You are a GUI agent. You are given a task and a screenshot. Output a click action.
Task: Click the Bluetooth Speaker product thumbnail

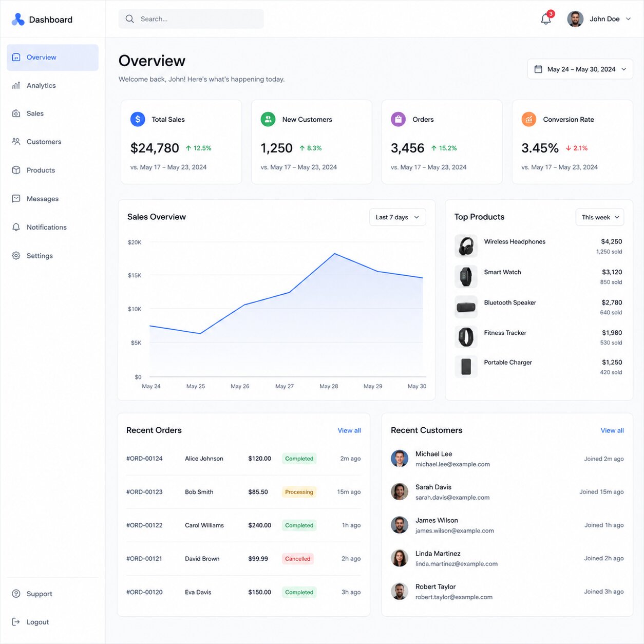[466, 307]
